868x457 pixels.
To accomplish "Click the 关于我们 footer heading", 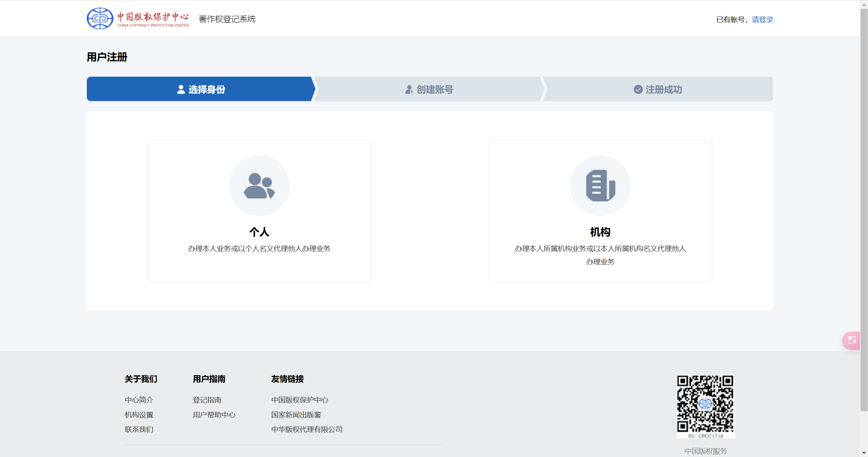I will point(141,379).
